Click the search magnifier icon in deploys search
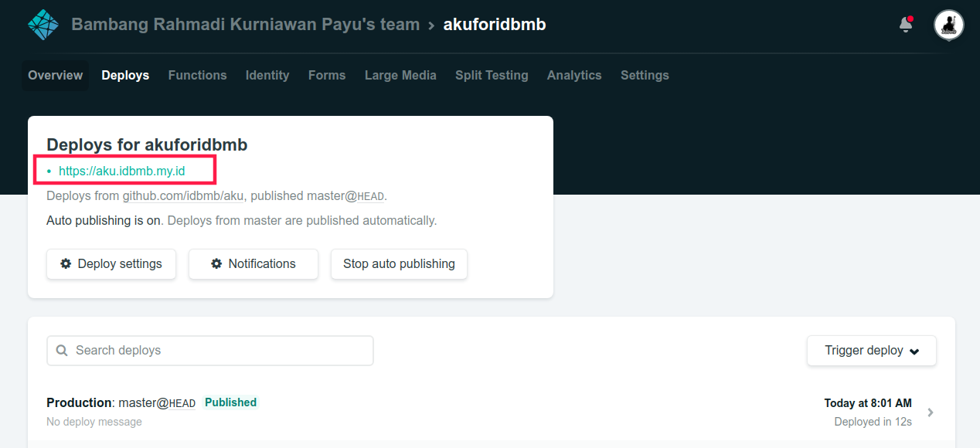 point(62,351)
